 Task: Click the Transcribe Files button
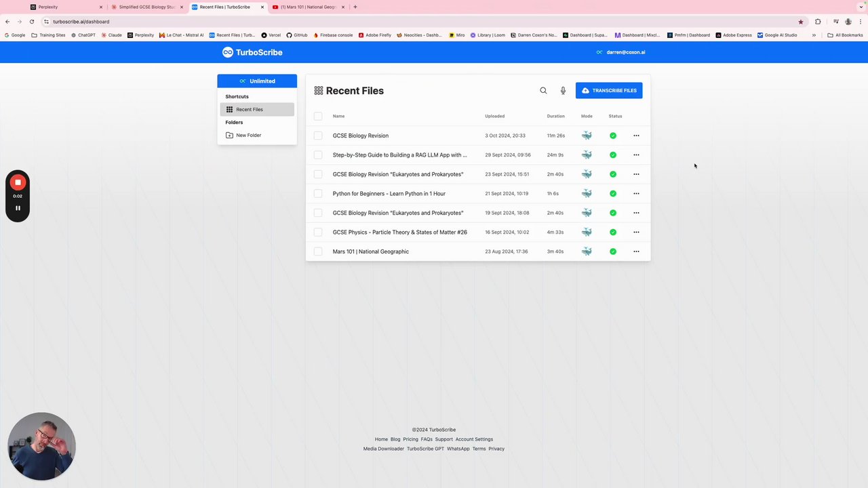[x=609, y=90]
